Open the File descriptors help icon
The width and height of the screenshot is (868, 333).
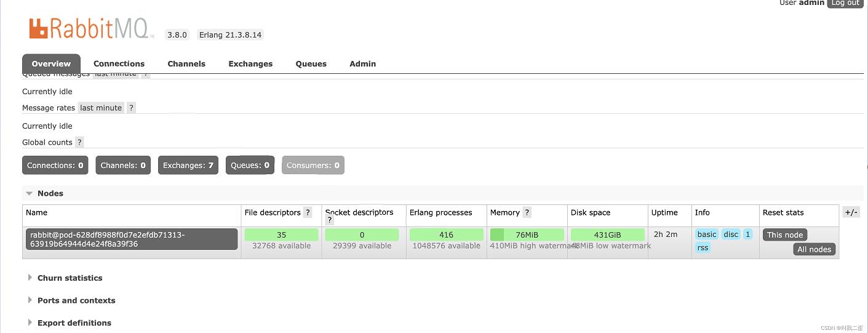pos(308,212)
